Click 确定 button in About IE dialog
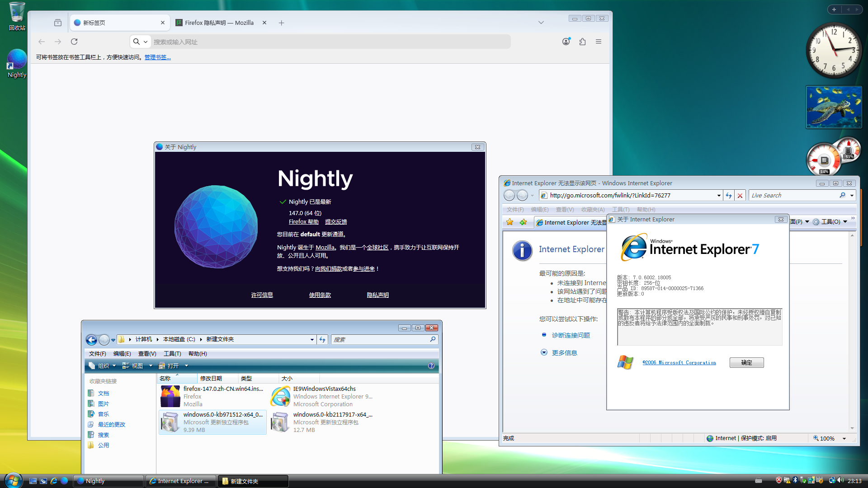This screenshot has width=868, height=488. (746, 362)
